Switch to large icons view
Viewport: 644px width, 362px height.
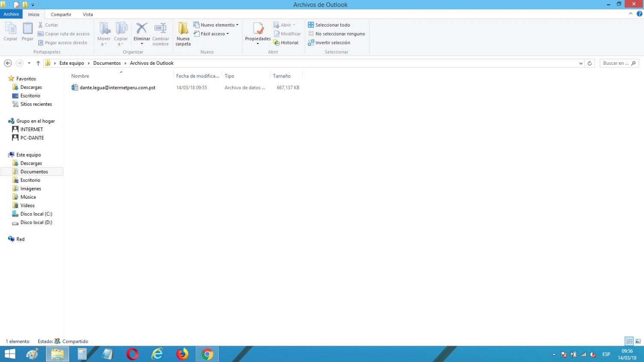point(638,341)
